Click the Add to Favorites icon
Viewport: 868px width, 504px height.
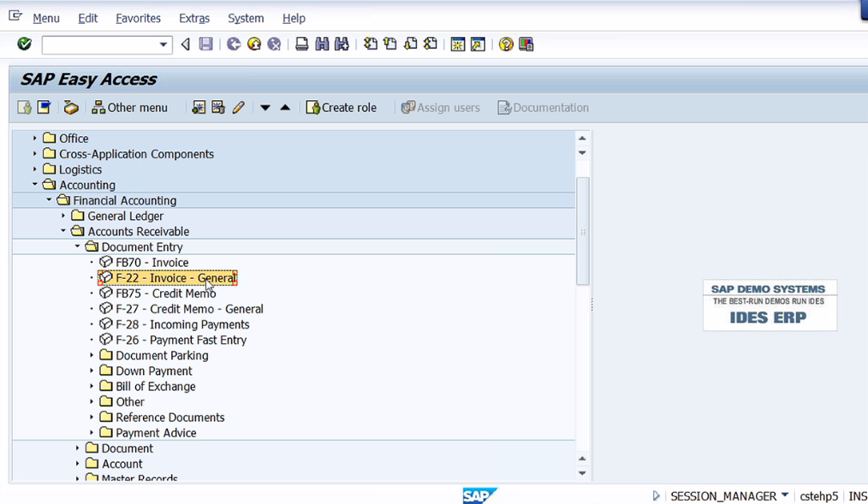click(x=199, y=107)
